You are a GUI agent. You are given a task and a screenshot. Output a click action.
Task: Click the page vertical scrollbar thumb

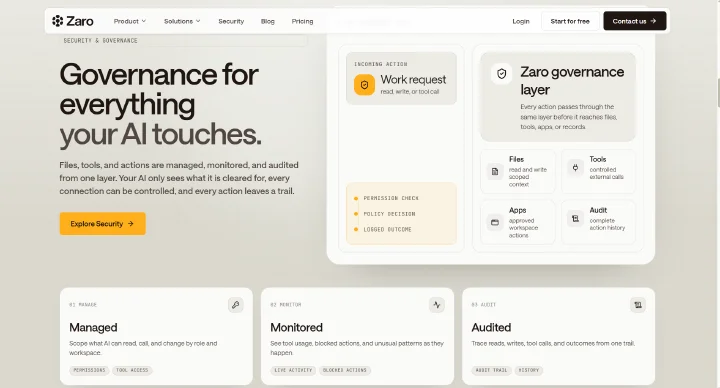coord(718,93)
